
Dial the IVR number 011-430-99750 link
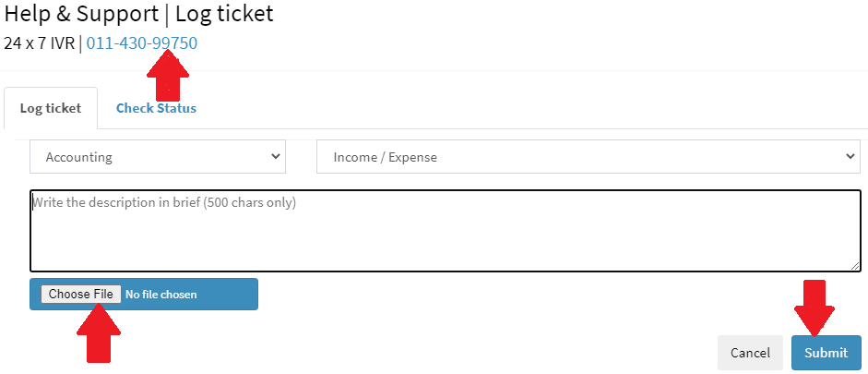pos(141,43)
